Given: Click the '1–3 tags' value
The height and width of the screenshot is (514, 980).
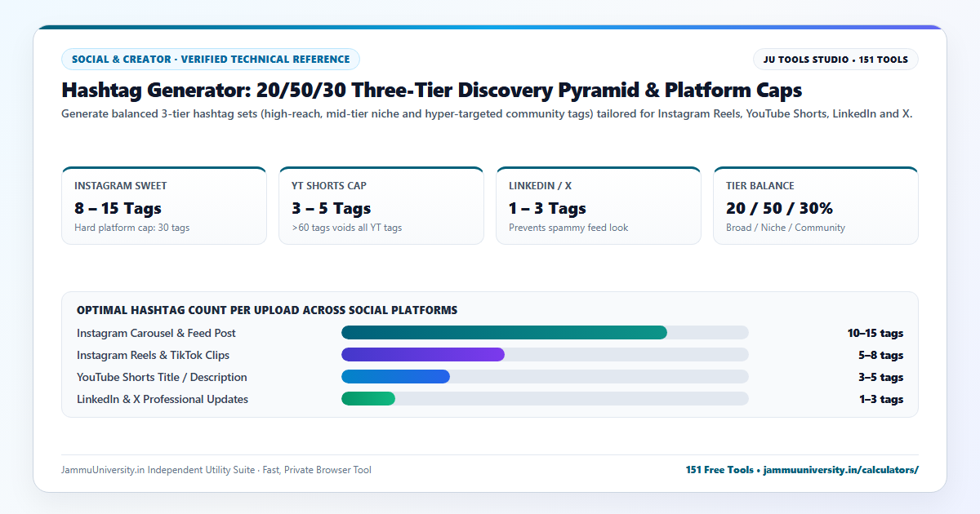Looking at the screenshot, I should [880, 399].
